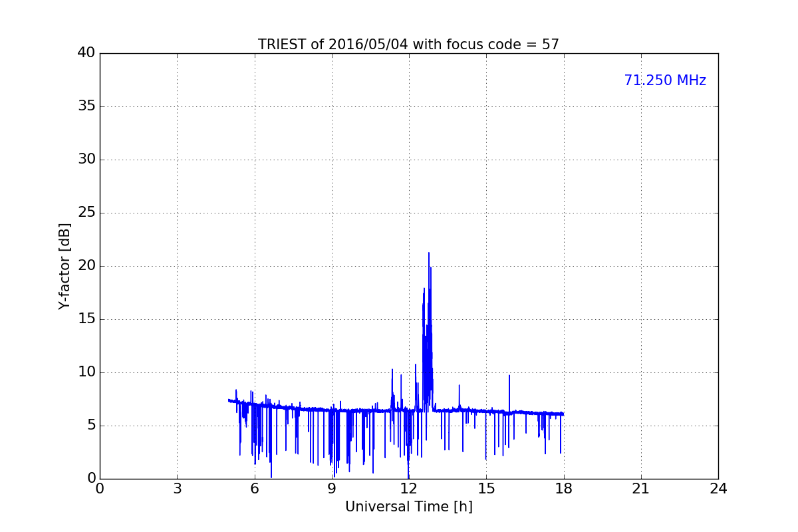Screen dimensions: 798x532
Task: Click the plot title 'TRIEST of 2016/05/04 with focus code = 57'
Action: pyautogui.click(x=408, y=45)
